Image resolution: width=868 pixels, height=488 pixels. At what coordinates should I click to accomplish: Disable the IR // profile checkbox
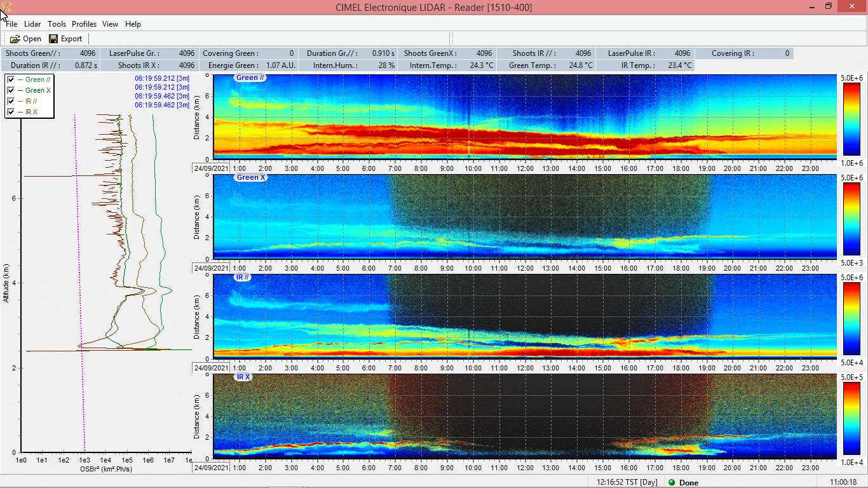[11, 101]
